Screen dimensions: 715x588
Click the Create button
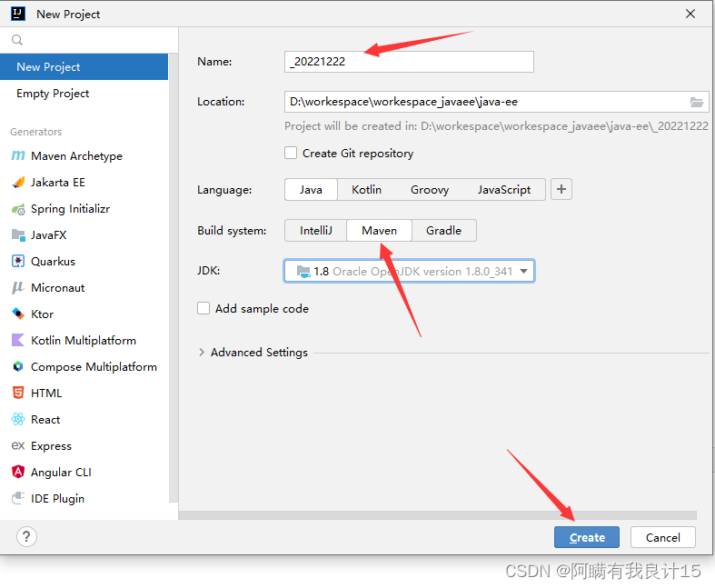tap(586, 537)
